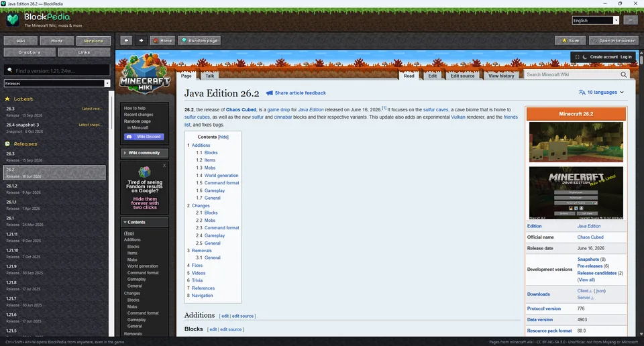This screenshot has width=644, height=346.
Task: Open the Chaos Cubed link in intro
Action: [241, 110]
